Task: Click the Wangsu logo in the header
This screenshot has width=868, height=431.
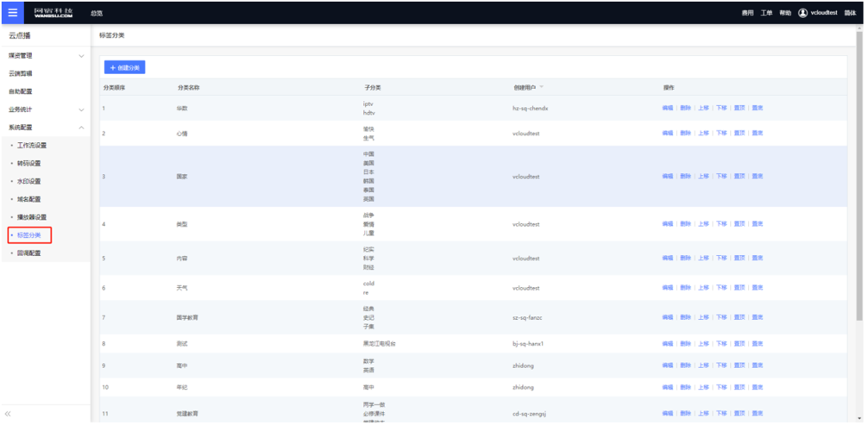Action: coord(53,13)
